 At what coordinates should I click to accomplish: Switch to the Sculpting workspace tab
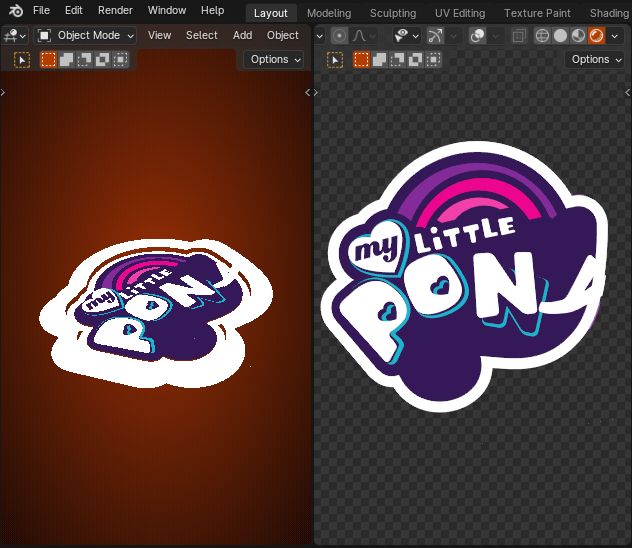[x=393, y=13]
